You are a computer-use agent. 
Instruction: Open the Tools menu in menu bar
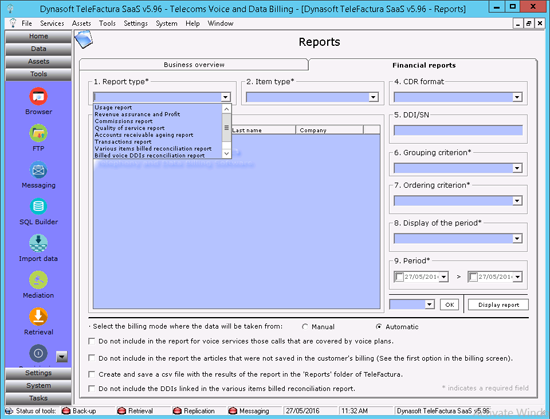107,23
